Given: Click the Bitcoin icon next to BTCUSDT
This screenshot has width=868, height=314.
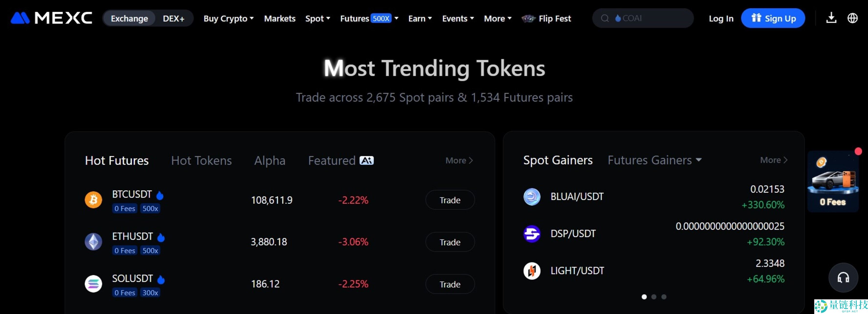Looking at the screenshot, I should pyautogui.click(x=93, y=199).
